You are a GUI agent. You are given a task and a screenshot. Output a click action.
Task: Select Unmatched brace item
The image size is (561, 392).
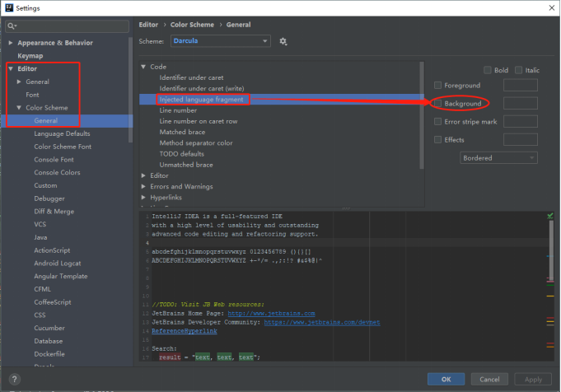click(x=186, y=165)
